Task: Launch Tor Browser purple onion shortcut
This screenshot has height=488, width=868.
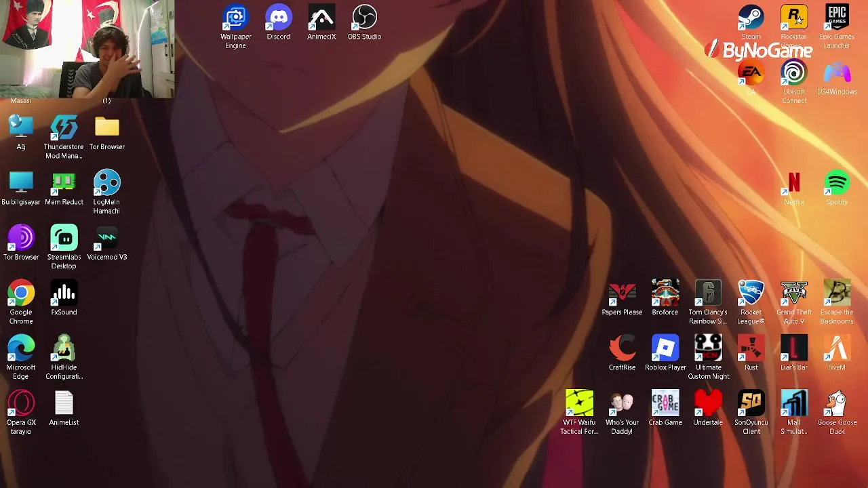Action: click(x=21, y=238)
